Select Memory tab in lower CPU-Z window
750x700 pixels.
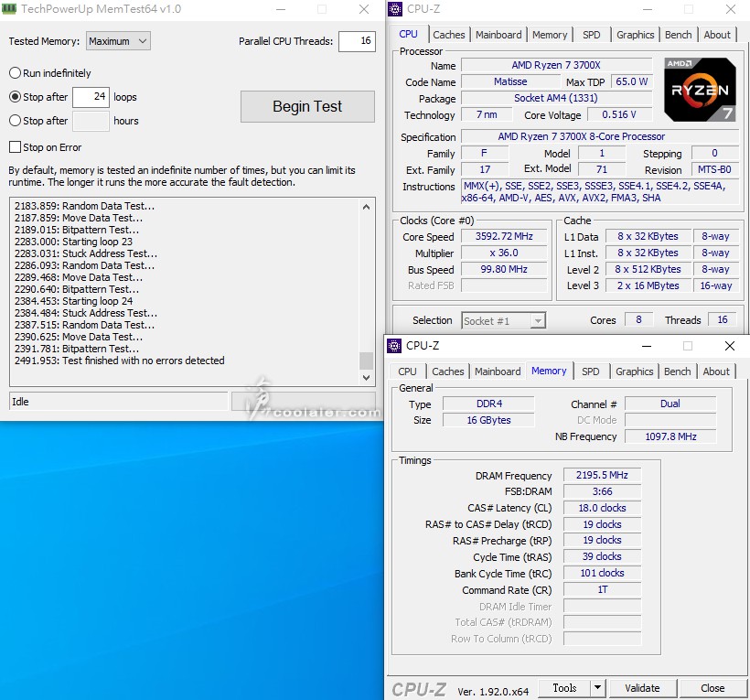(x=549, y=371)
